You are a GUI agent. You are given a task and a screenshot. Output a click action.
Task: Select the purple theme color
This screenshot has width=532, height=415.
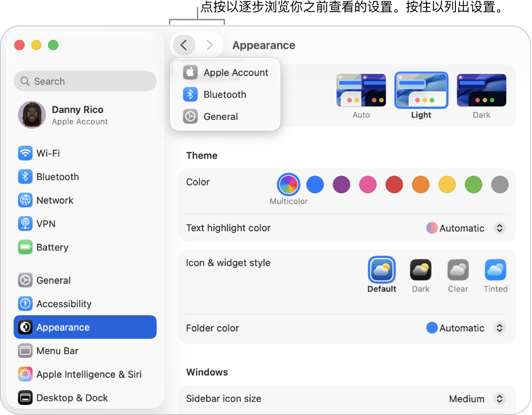click(x=341, y=185)
